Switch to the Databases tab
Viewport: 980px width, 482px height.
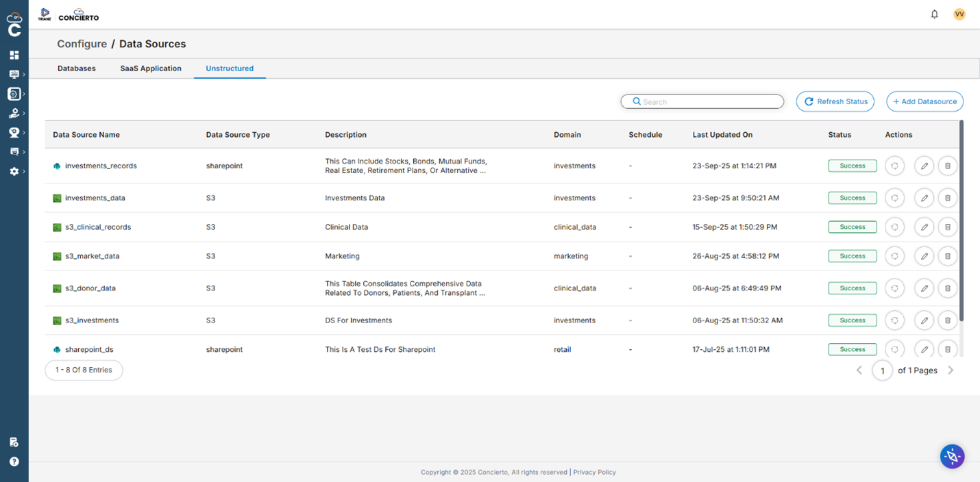pos(76,68)
